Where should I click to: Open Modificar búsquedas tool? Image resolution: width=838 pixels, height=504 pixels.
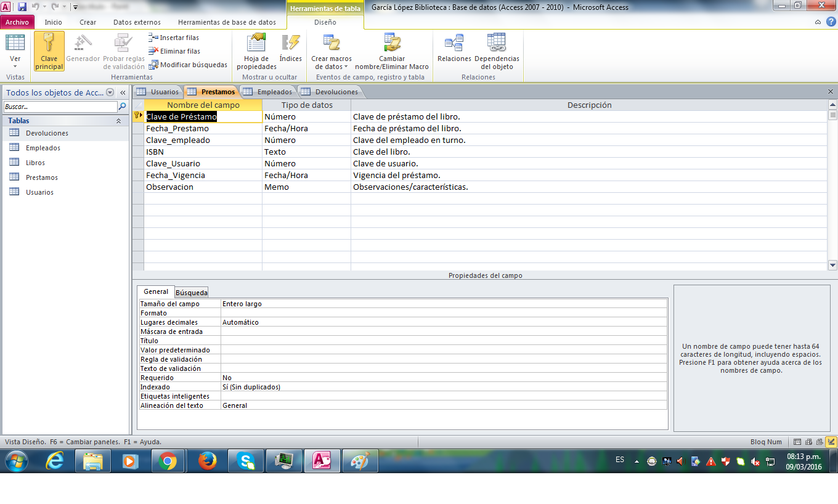pos(153,65)
